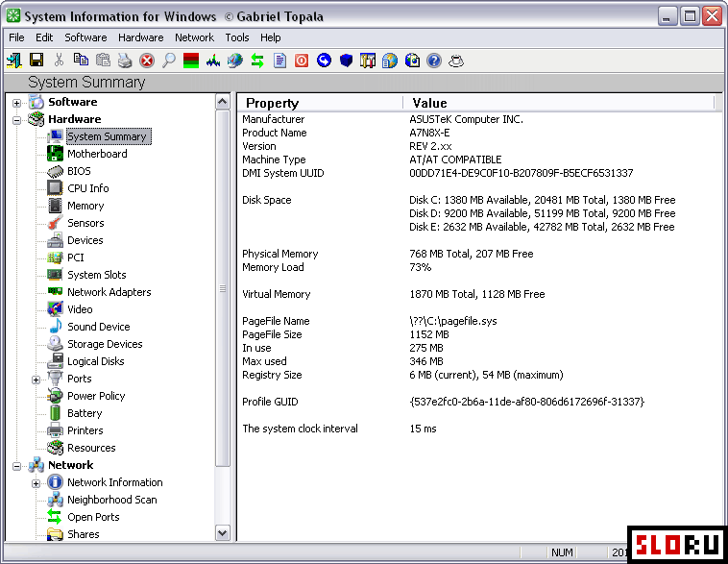Click the Battery green icon in tree

56,413
